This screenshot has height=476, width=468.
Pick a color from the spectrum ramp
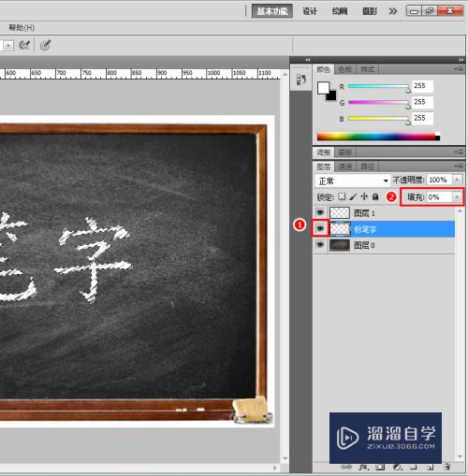pyautogui.click(x=378, y=137)
